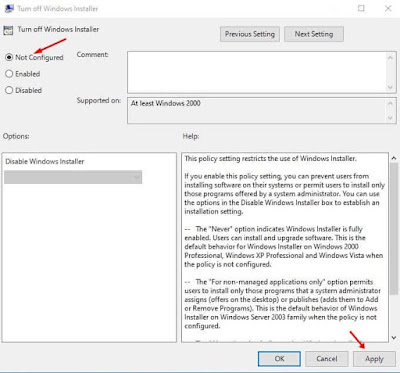400x373 pixels.
Task: Close the Turn off Windows Installer window
Action: pos(388,8)
